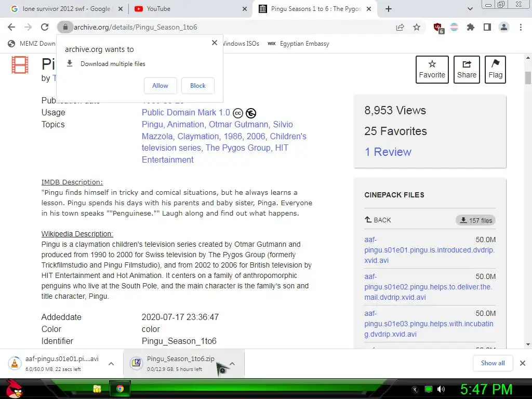Download all 157 files
The image size is (532, 399).
(475, 220)
